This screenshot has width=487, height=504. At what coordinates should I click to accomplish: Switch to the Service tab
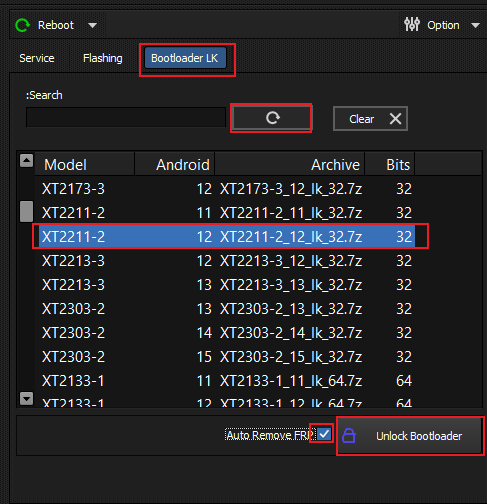click(37, 58)
